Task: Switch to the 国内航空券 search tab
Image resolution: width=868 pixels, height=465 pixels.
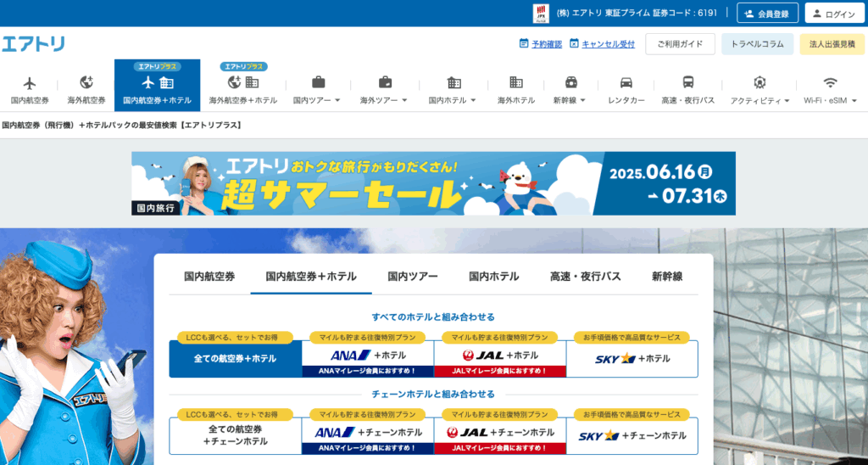Action: tap(209, 276)
